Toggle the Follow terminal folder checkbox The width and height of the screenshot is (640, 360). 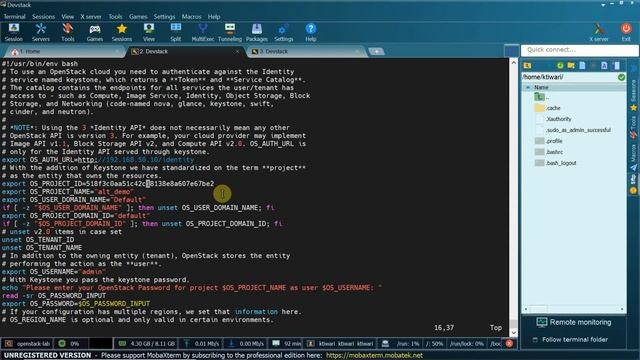click(535, 340)
